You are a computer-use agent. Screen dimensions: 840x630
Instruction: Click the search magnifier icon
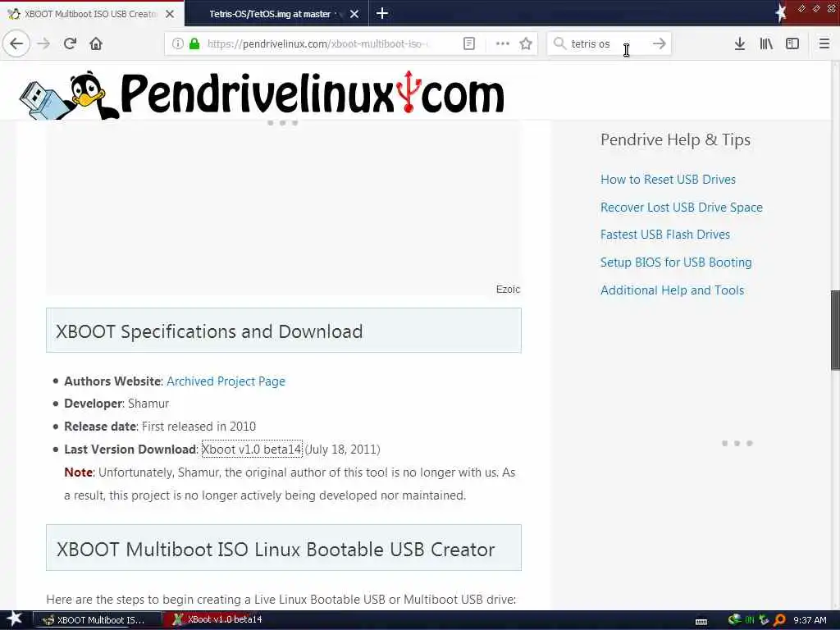(x=559, y=43)
